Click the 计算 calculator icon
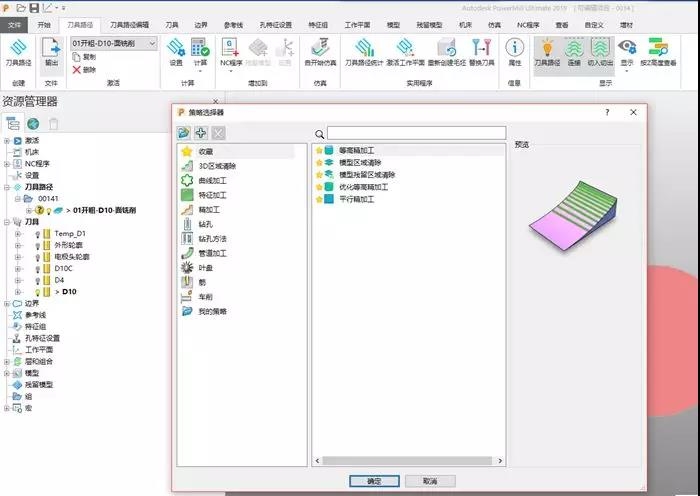The height and width of the screenshot is (496, 700). pos(200,47)
